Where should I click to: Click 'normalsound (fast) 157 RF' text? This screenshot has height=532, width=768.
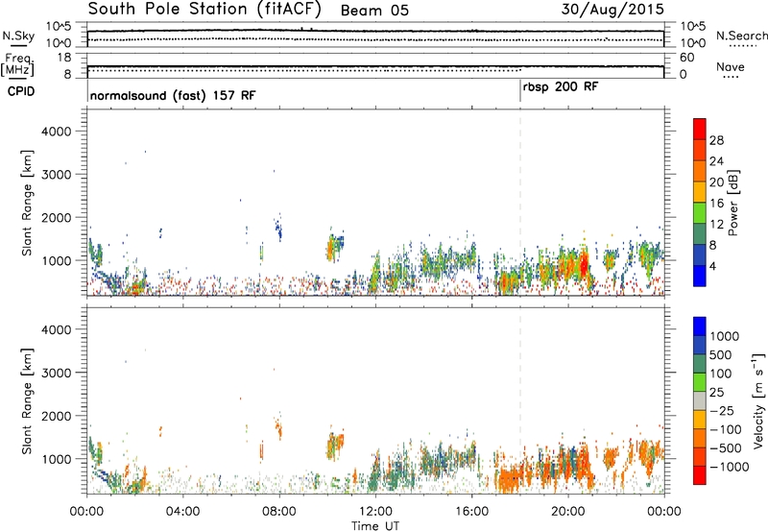click(173, 95)
